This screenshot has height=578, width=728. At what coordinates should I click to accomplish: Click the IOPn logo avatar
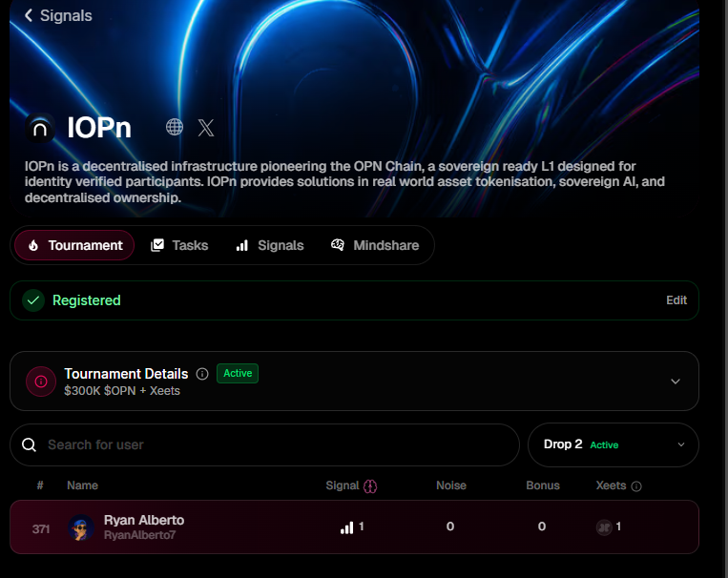tap(40, 128)
